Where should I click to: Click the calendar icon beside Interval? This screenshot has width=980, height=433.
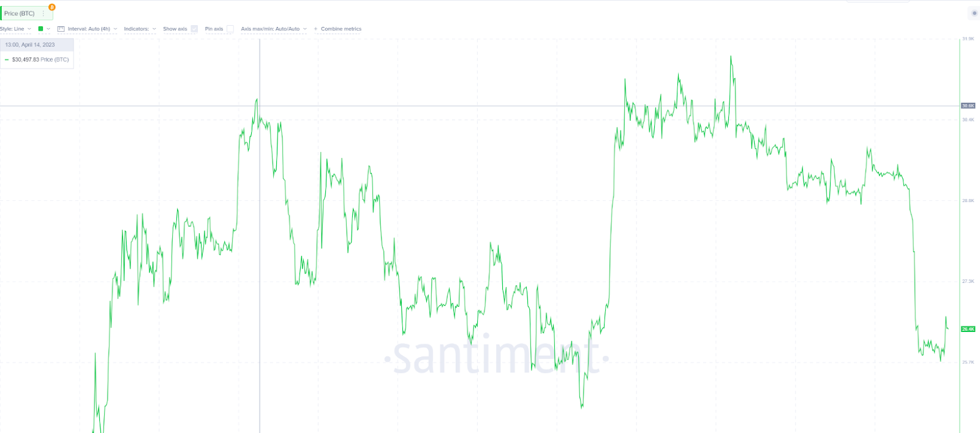coord(61,29)
